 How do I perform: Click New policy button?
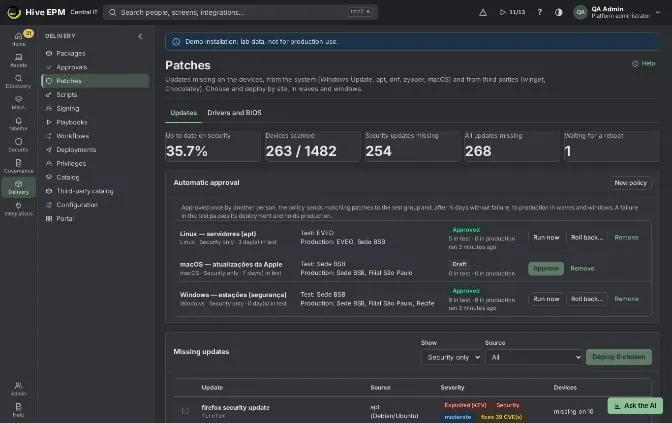coord(630,183)
